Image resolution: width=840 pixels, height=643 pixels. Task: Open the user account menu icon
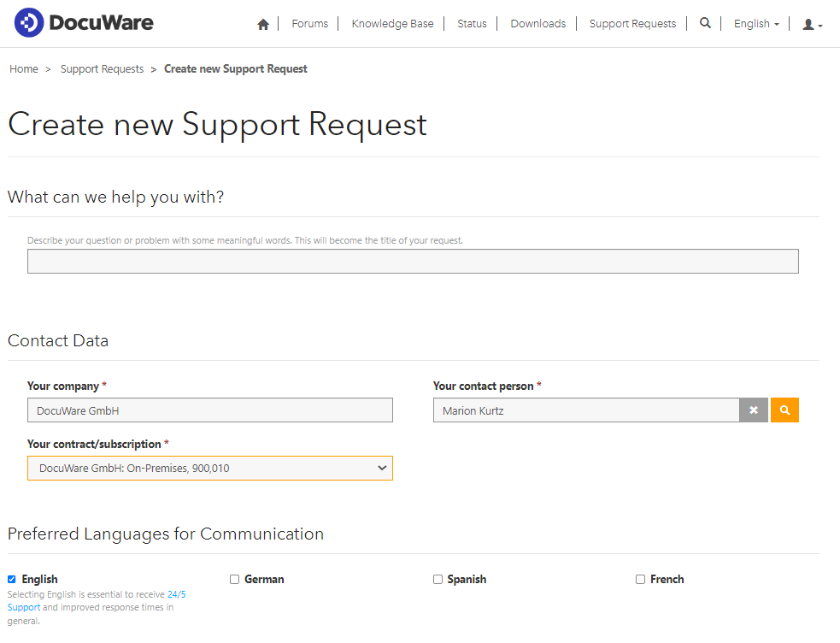[808, 25]
